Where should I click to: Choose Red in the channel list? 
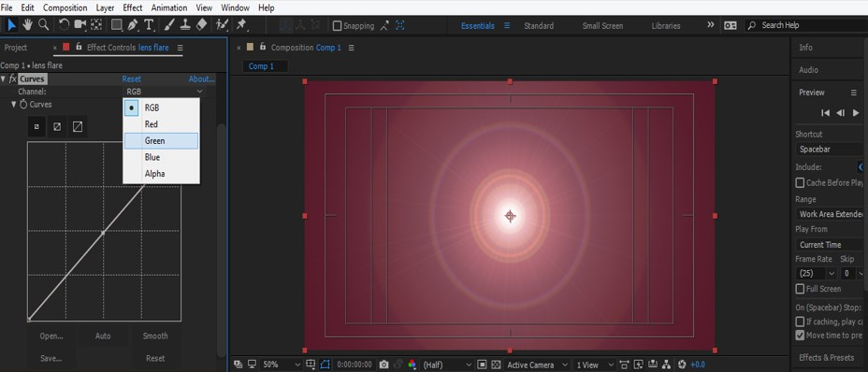point(161,124)
